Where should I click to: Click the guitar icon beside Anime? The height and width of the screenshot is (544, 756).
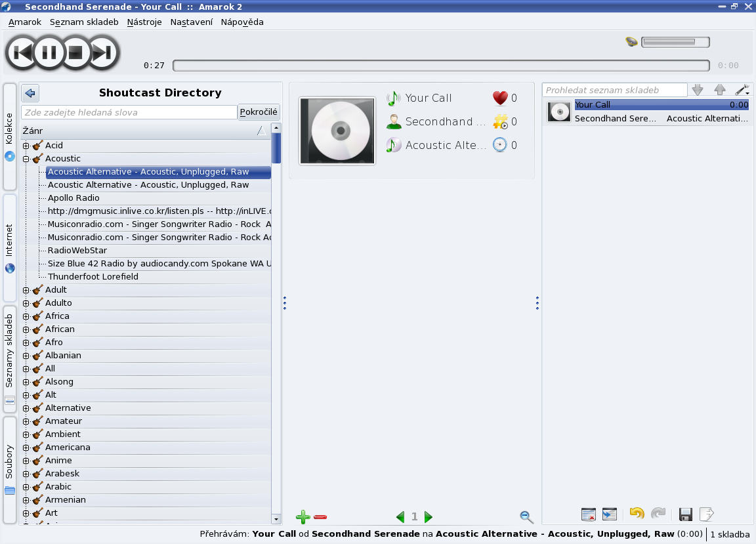pyautogui.click(x=37, y=461)
